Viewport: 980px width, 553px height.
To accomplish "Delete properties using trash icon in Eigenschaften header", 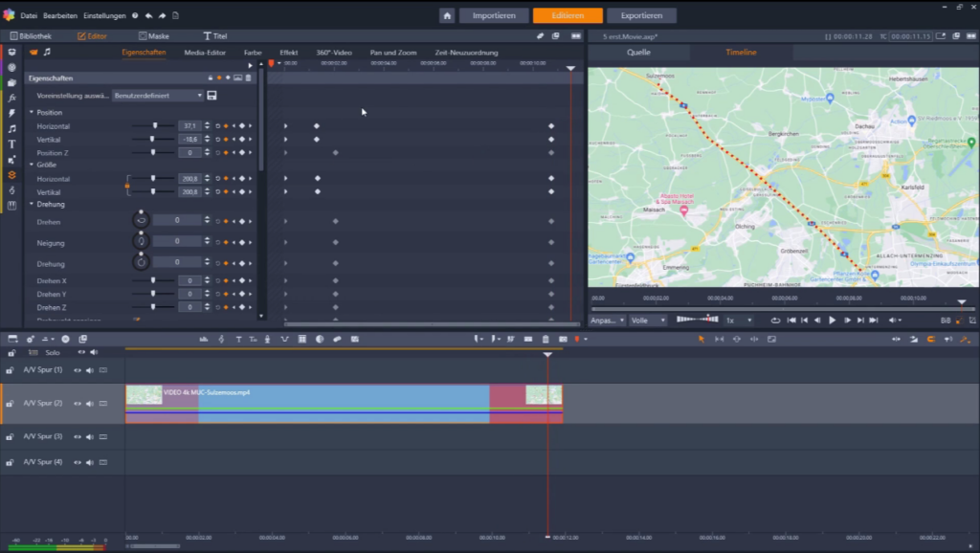I will coord(249,78).
